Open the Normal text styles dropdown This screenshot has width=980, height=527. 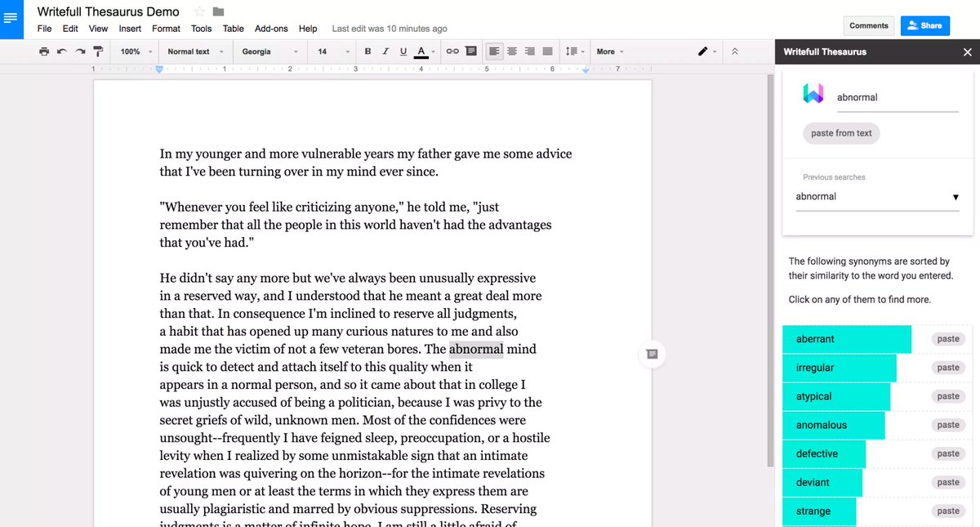tap(195, 51)
